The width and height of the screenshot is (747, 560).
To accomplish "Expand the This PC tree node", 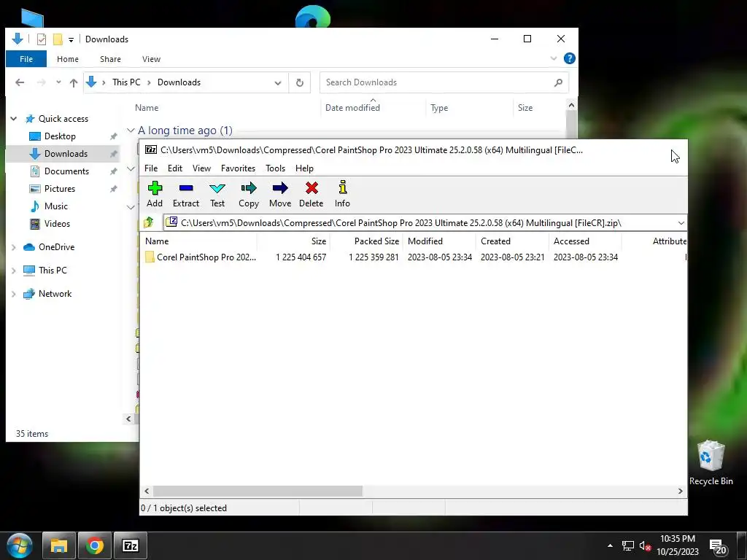I will point(14,271).
